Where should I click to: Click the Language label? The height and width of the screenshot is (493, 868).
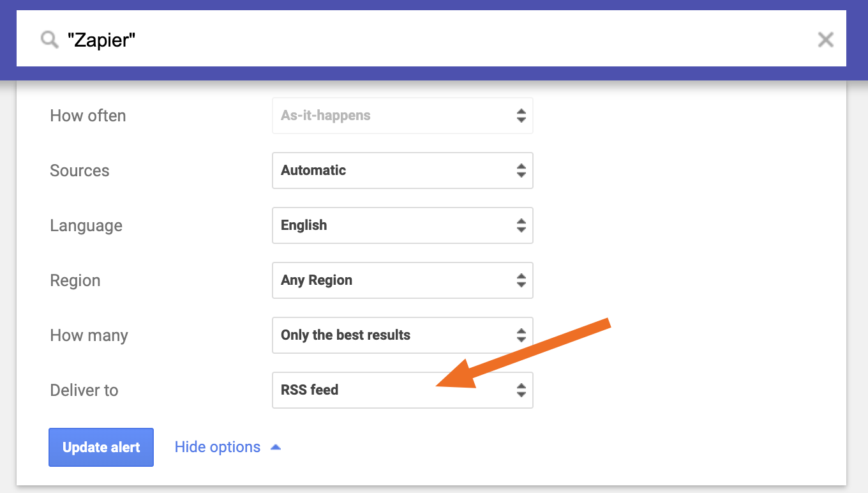pos(86,225)
